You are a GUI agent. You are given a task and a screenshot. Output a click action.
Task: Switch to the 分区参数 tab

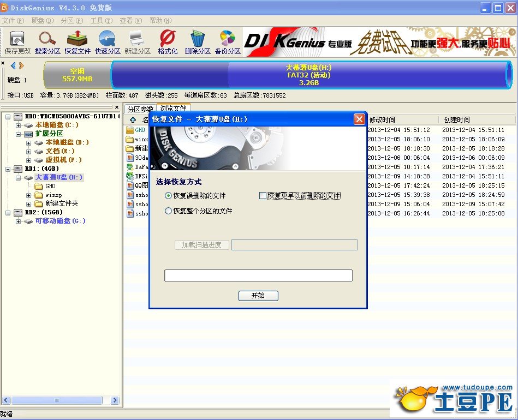tap(140, 109)
